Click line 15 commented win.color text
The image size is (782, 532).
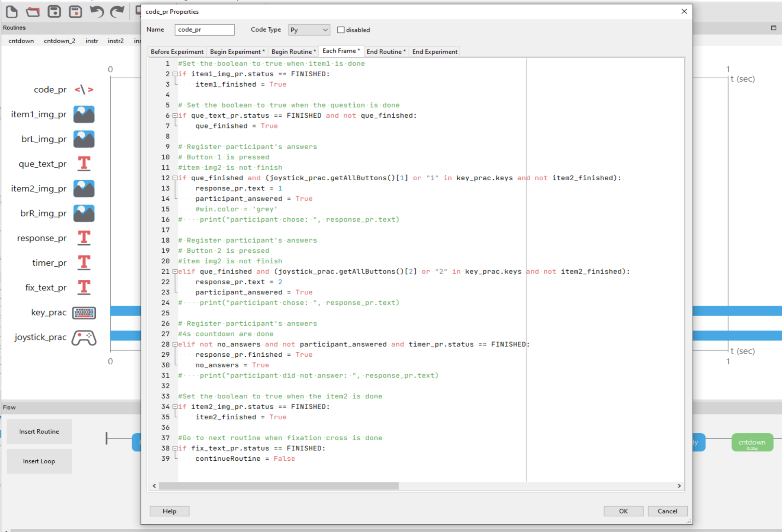[x=236, y=209]
